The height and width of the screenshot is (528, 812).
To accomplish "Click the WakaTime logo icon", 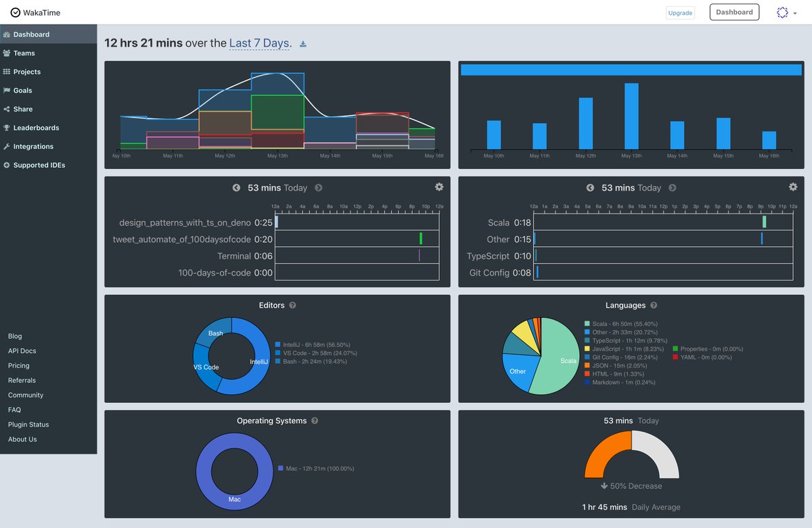I will [x=15, y=12].
